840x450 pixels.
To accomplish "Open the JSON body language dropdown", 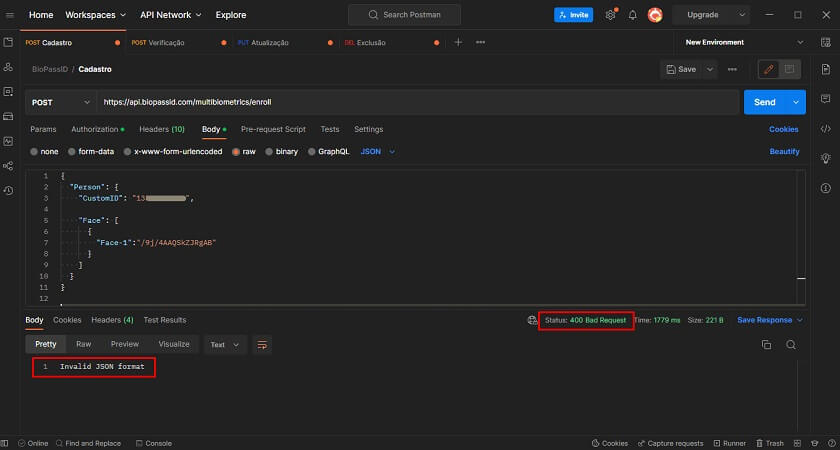I will (378, 152).
